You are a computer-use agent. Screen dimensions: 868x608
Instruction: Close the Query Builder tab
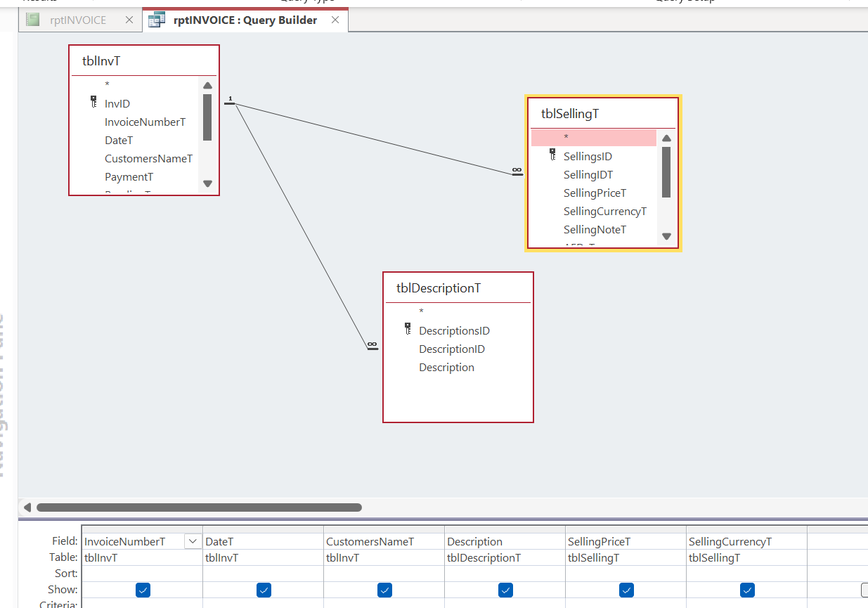(x=335, y=20)
